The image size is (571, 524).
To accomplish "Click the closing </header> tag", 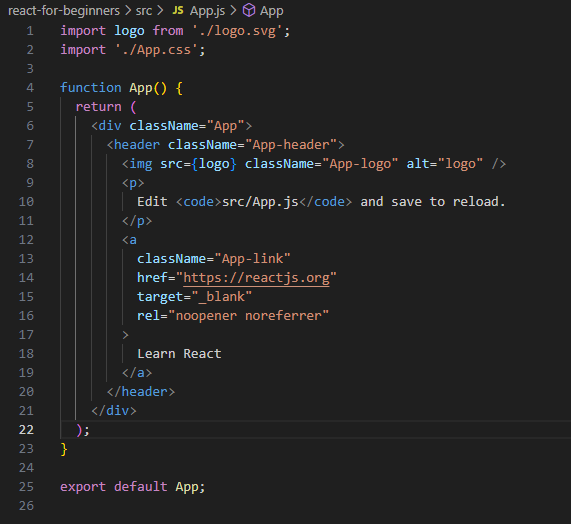I will [141, 392].
